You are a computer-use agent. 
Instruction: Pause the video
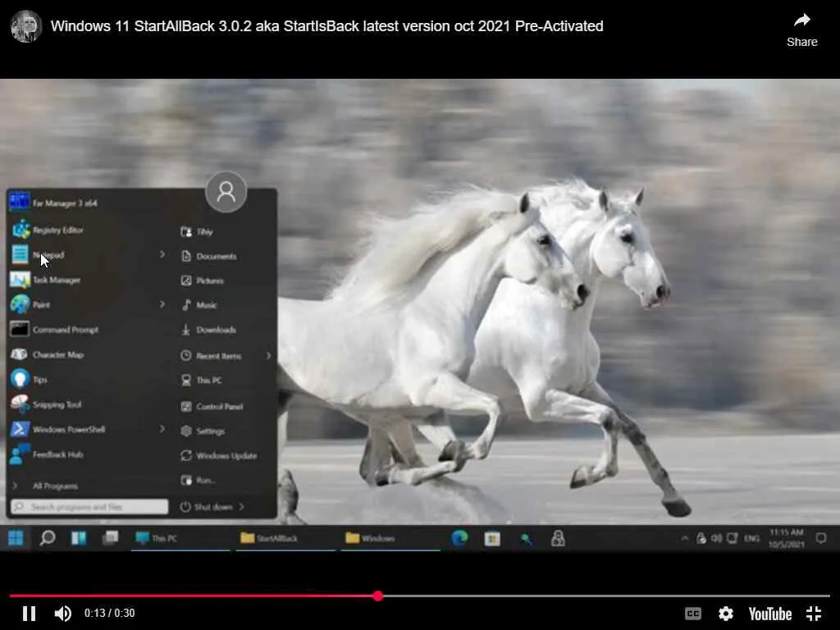(x=29, y=614)
